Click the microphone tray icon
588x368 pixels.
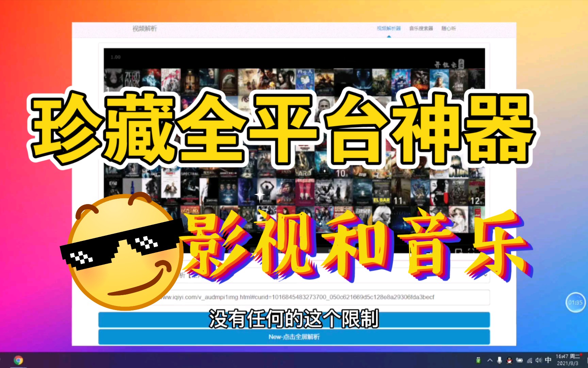pyautogui.click(x=500, y=360)
